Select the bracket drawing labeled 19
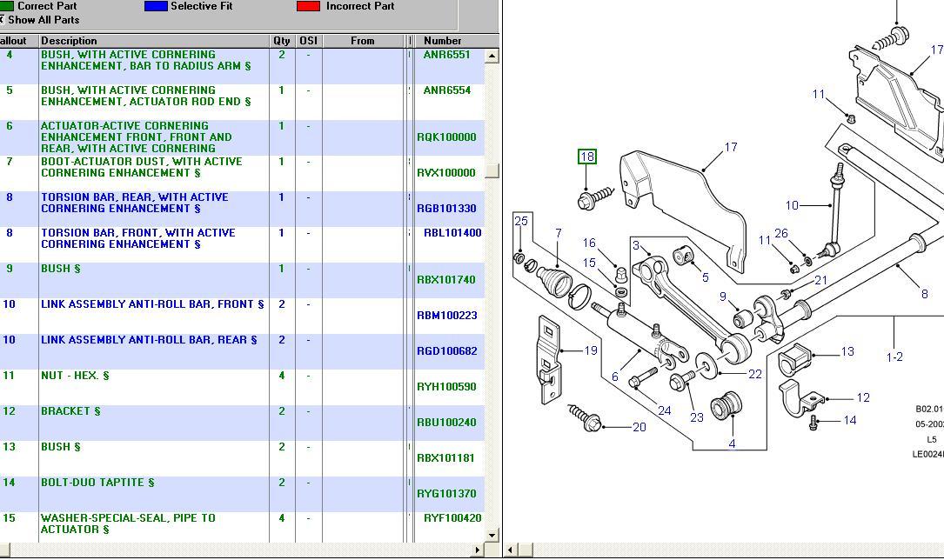 click(x=548, y=360)
